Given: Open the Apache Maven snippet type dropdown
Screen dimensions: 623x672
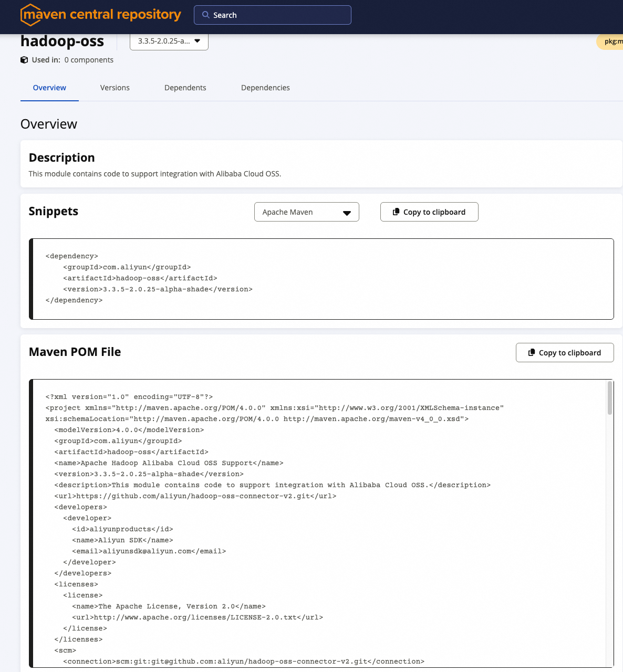Looking at the screenshot, I should [307, 212].
